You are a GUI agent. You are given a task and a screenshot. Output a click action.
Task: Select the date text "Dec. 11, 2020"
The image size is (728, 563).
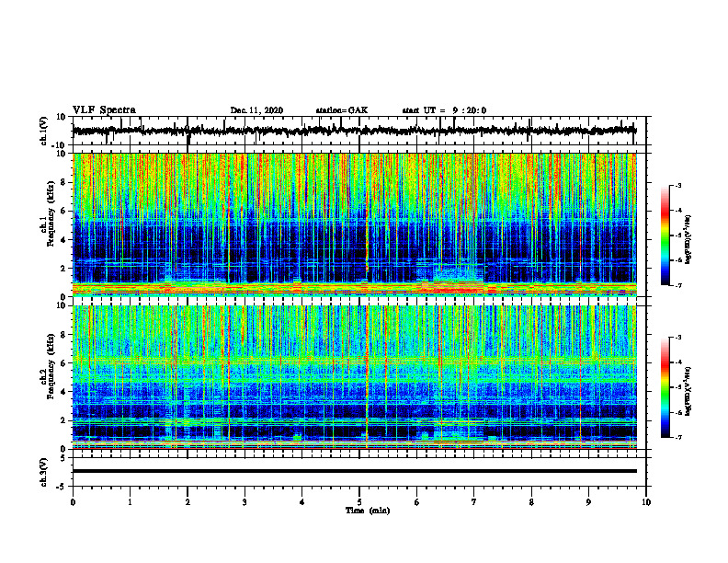point(256,110)
